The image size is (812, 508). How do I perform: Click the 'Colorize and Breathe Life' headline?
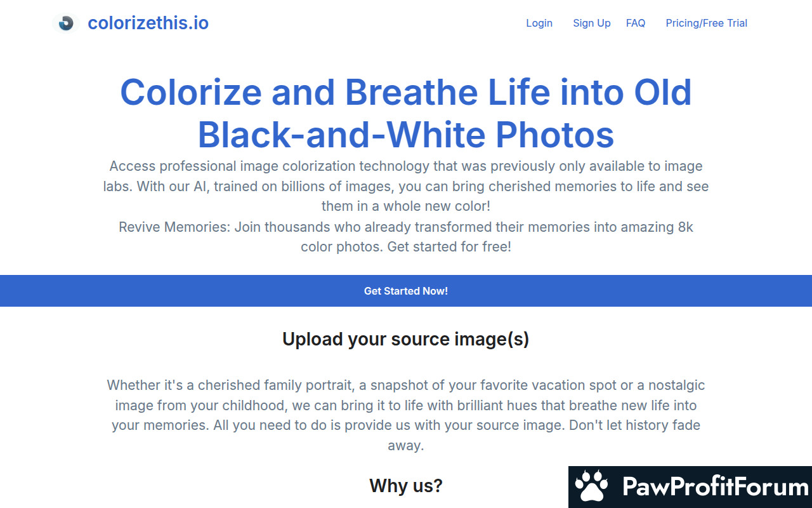(x=406, y=91)
